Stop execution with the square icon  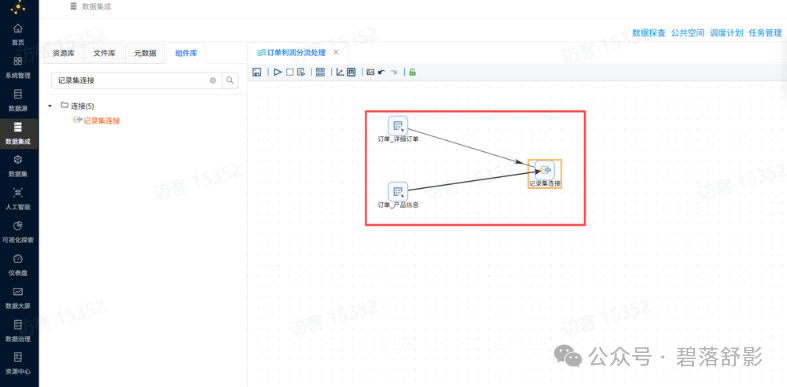(x=290, y=72)
